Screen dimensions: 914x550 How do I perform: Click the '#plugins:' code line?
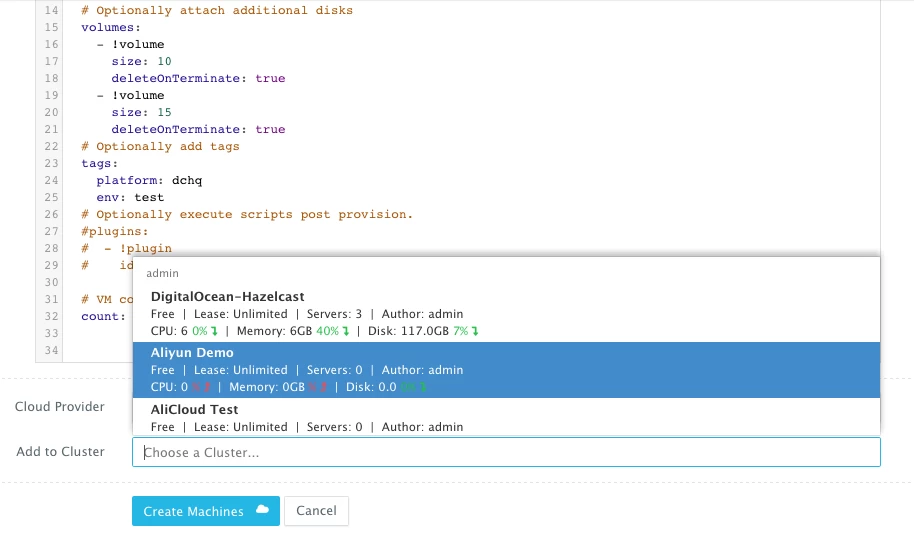115,231
